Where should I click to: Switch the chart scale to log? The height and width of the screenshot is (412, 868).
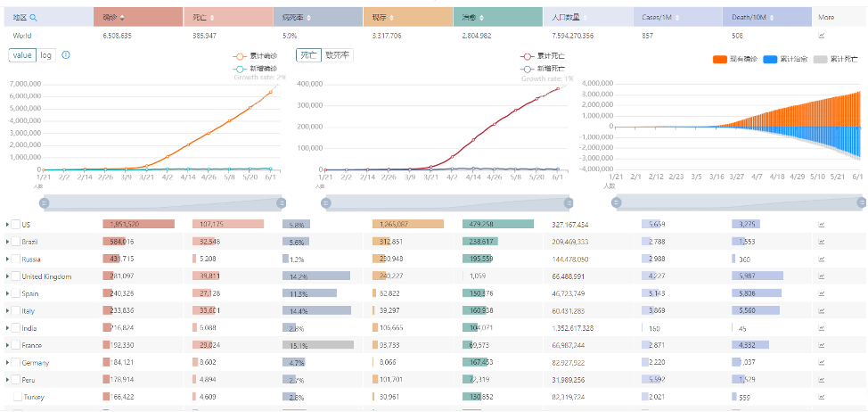coord(46,55)
